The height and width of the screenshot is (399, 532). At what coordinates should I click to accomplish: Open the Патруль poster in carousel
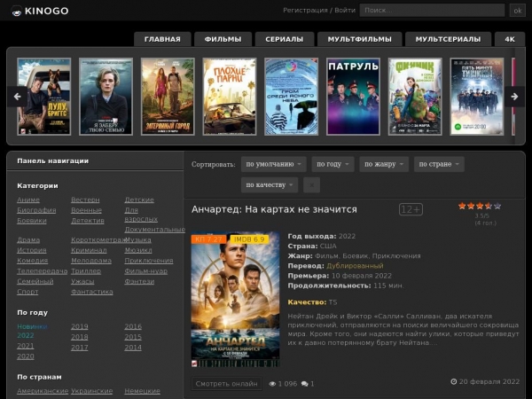point(353,97)
